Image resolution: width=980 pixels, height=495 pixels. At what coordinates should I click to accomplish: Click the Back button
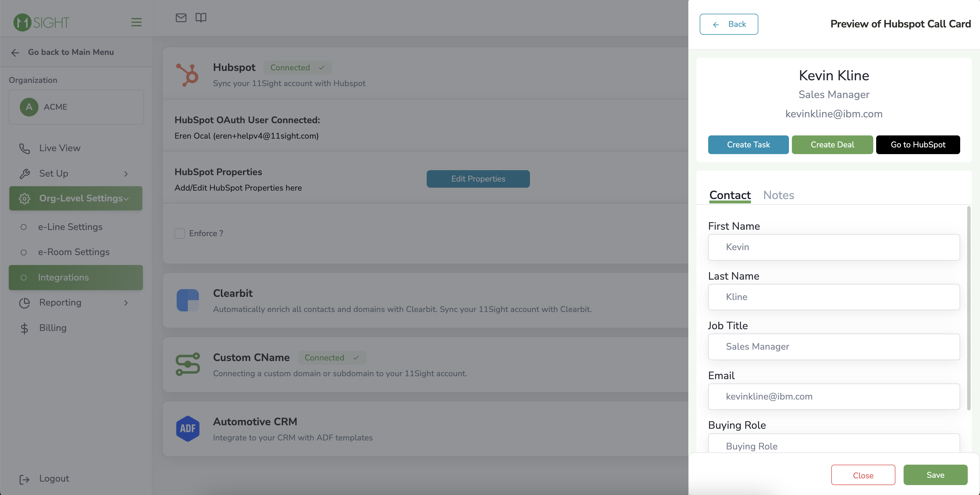(x=729, y=24)
